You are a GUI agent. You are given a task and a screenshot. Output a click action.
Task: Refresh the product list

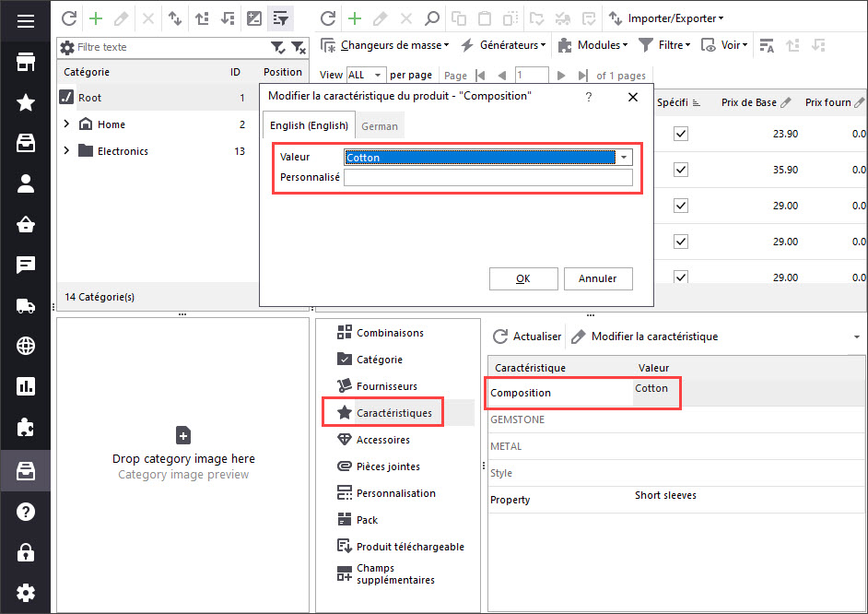pos(328,18)
